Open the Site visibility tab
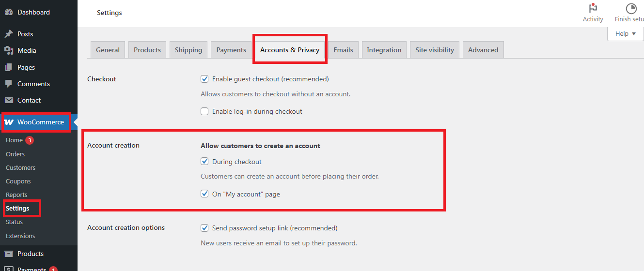Viewport: 644px width, 271px height. click(435, 50)
